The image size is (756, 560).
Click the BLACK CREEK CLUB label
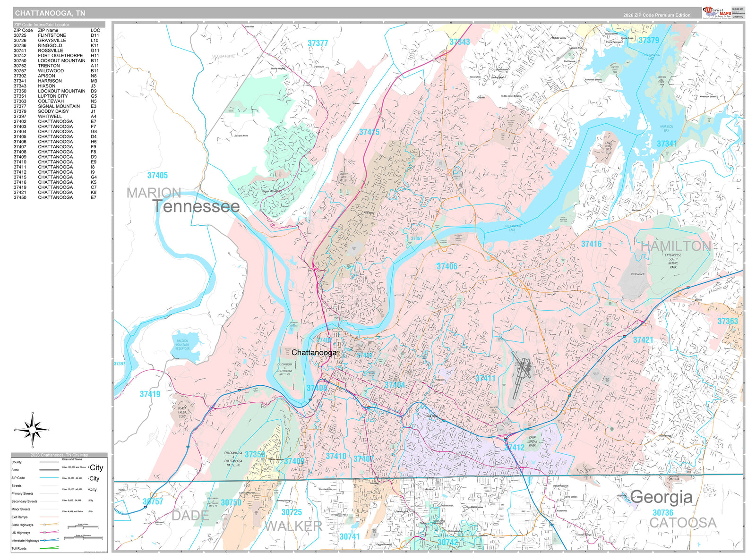click(182, 412)
